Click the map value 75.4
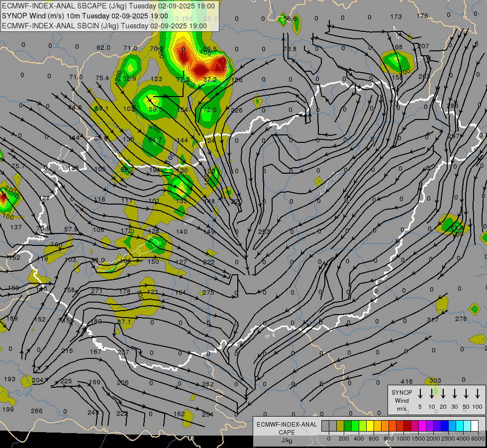The width and height of the screenshot is (487, 448). pos(102,78)
